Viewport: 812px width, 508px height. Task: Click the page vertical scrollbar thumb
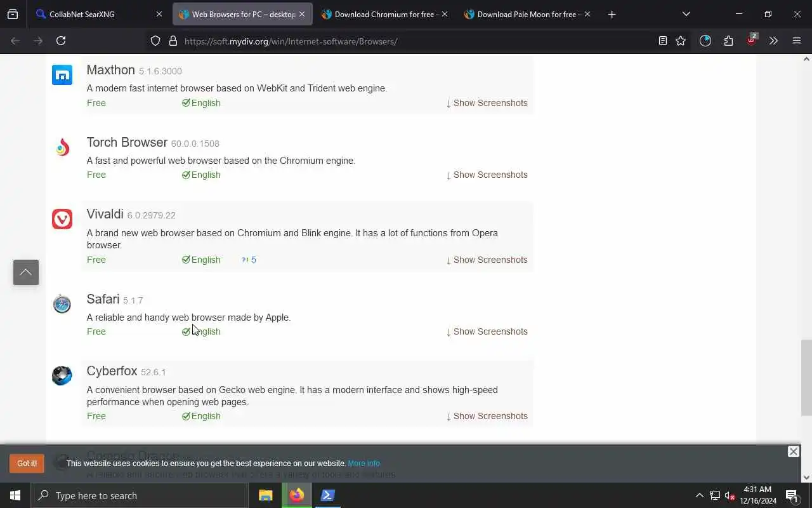tap(806, 378)
